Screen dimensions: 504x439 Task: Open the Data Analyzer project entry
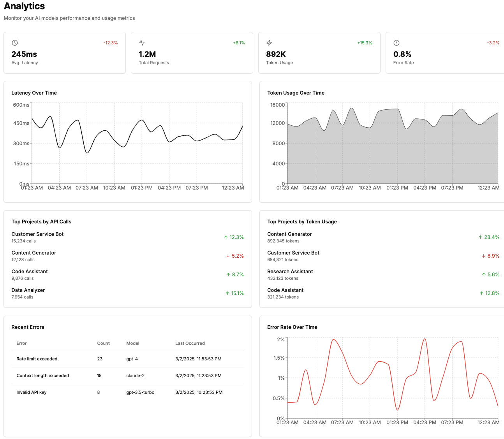(128, 293)
